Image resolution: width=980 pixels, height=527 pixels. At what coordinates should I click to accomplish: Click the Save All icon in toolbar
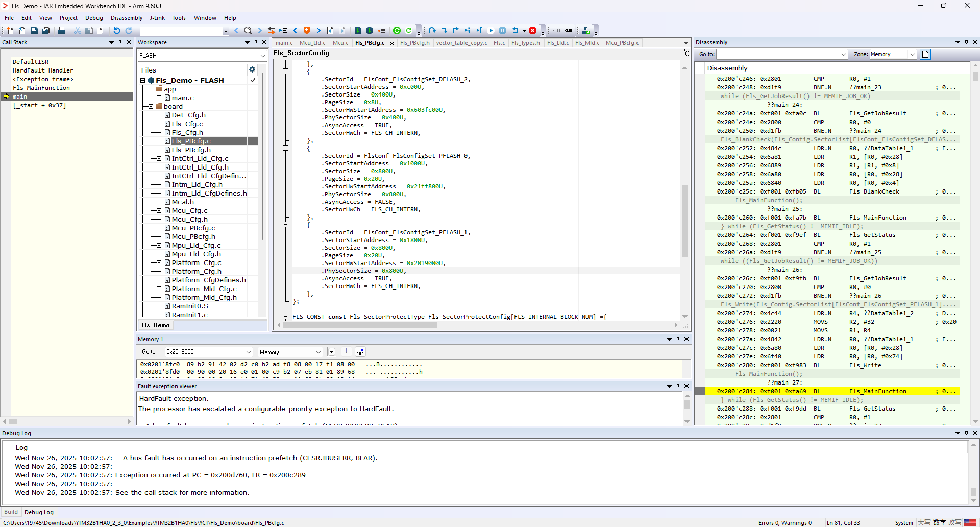[x=46, y=31]
